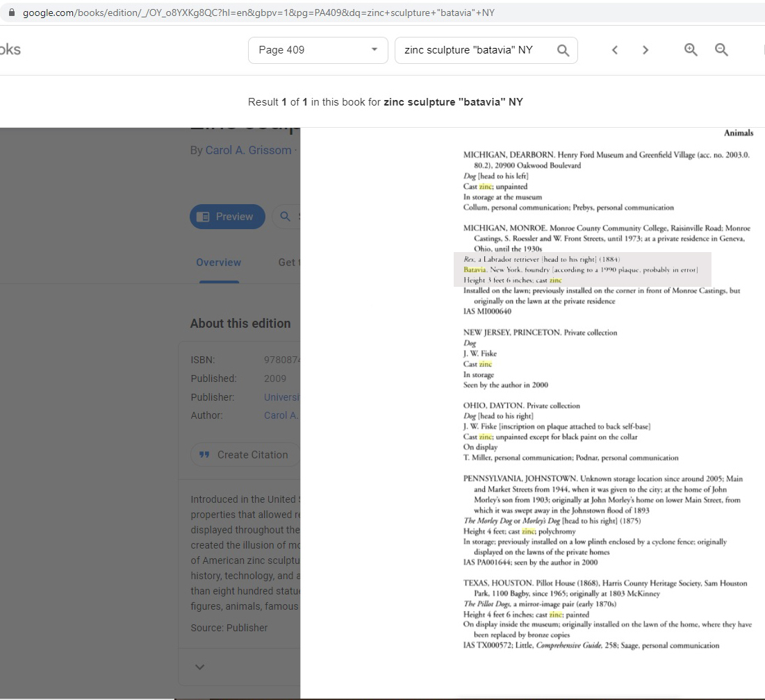Click the Source: Publisher text
765x700 pixels.
[229, 628]
